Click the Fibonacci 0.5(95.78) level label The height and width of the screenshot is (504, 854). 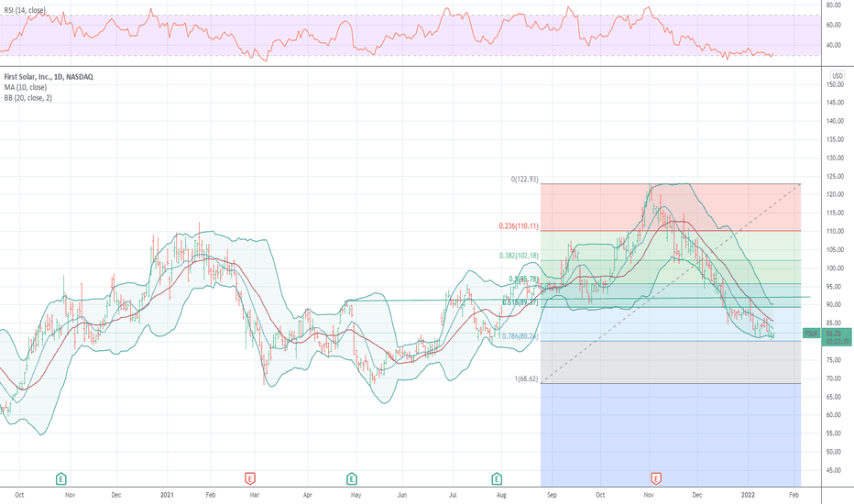click(523, 279)
